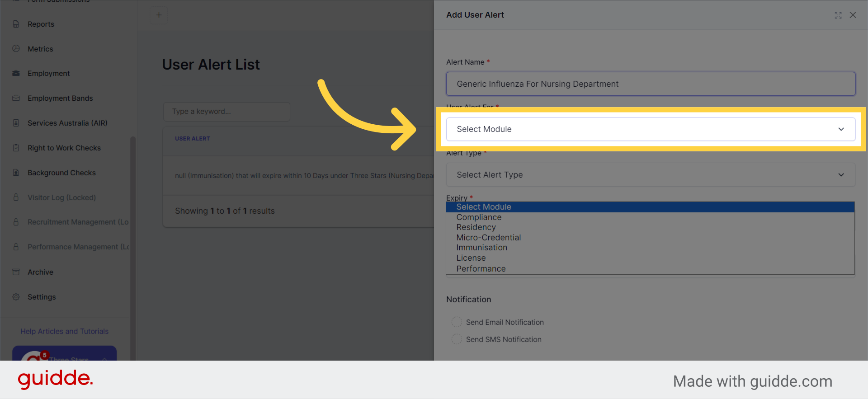Viewport: 868px width, 399px height.
Task: Click the Right to Work Checks icon
Action: [16, 148]
